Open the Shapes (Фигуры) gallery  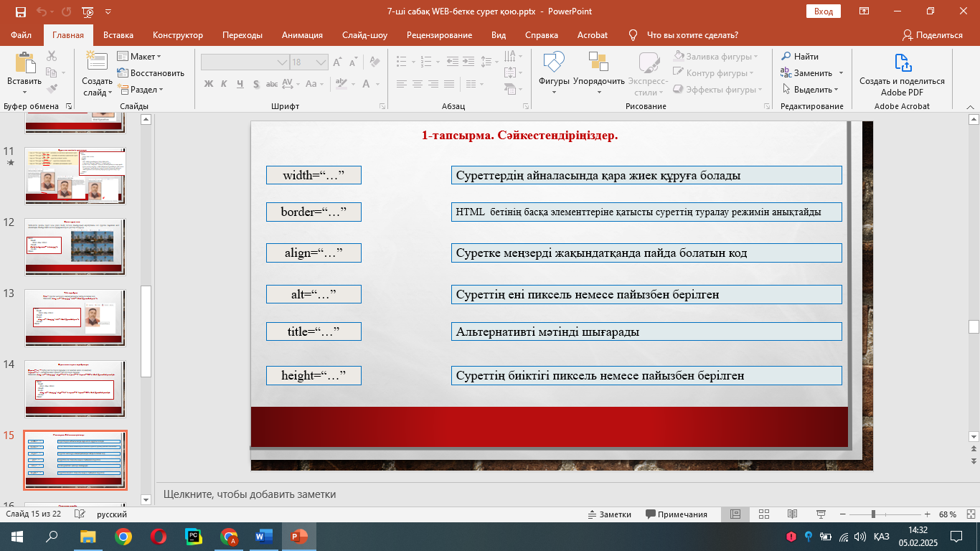554,65
